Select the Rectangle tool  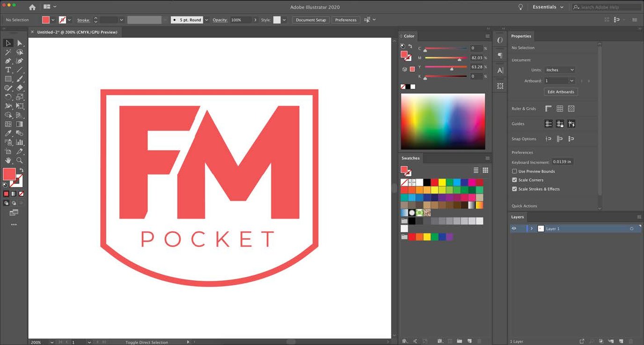tap(8, 79)
